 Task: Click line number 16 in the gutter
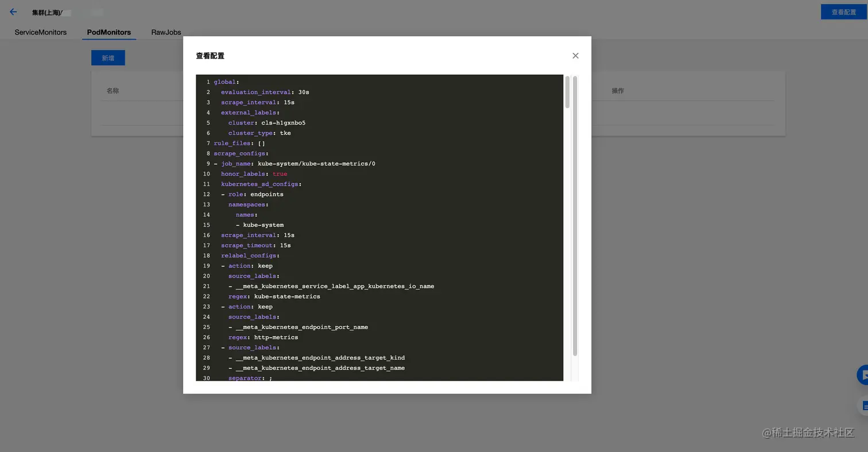click(x=207, y=235)
